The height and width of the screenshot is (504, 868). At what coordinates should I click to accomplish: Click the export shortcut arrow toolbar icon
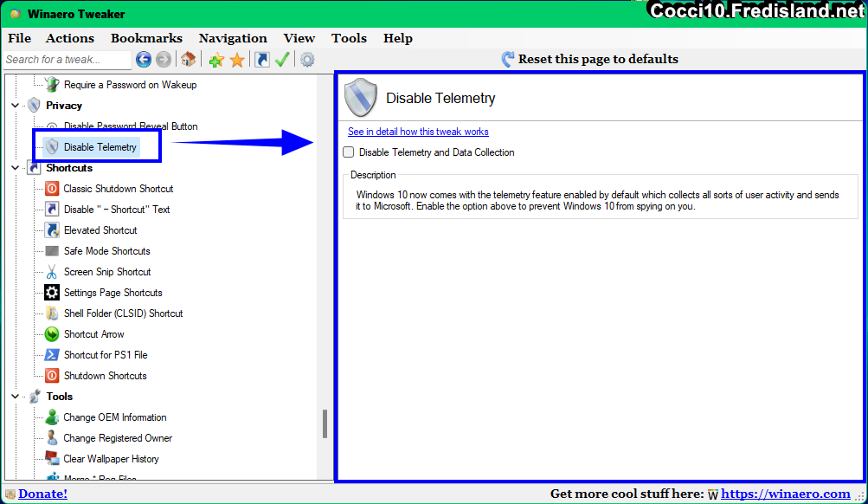coord(262,59)
